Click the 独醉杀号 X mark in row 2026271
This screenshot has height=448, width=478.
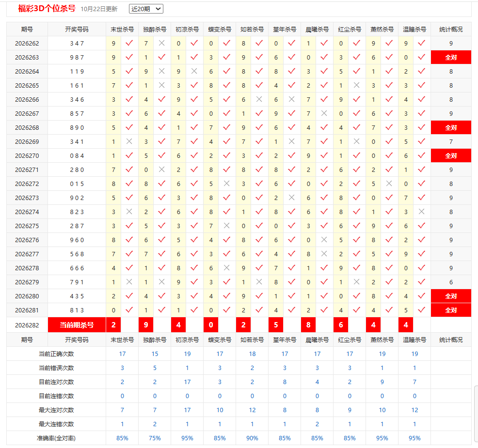pos(161,170)
